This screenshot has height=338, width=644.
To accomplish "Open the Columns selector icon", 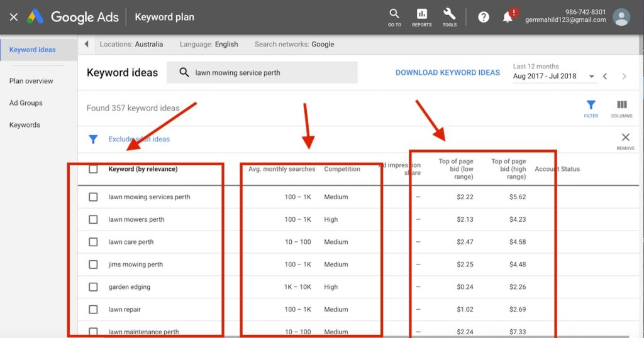I will point(621,109).
